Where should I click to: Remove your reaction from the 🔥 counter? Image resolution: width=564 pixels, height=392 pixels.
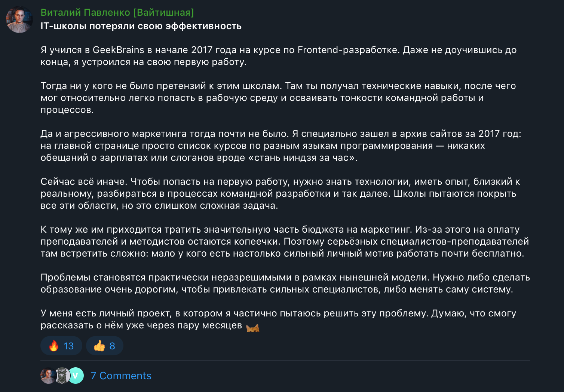pos(61,346)
